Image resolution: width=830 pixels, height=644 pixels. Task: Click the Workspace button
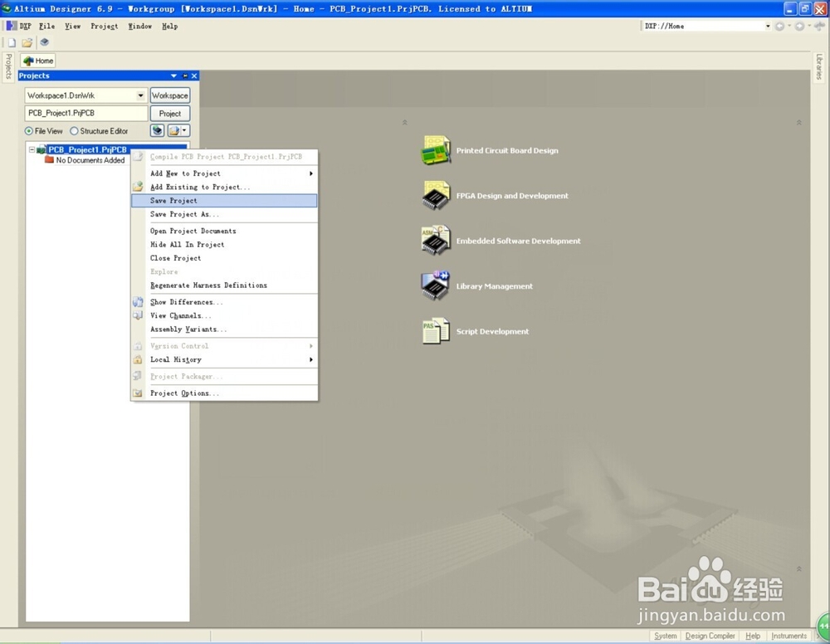pos(170,95)
